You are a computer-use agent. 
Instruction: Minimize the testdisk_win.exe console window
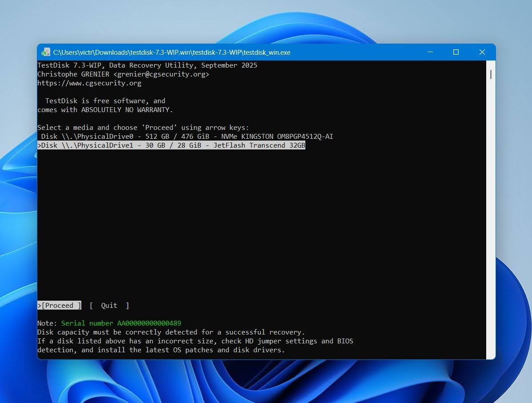click(x=430, y=52)
